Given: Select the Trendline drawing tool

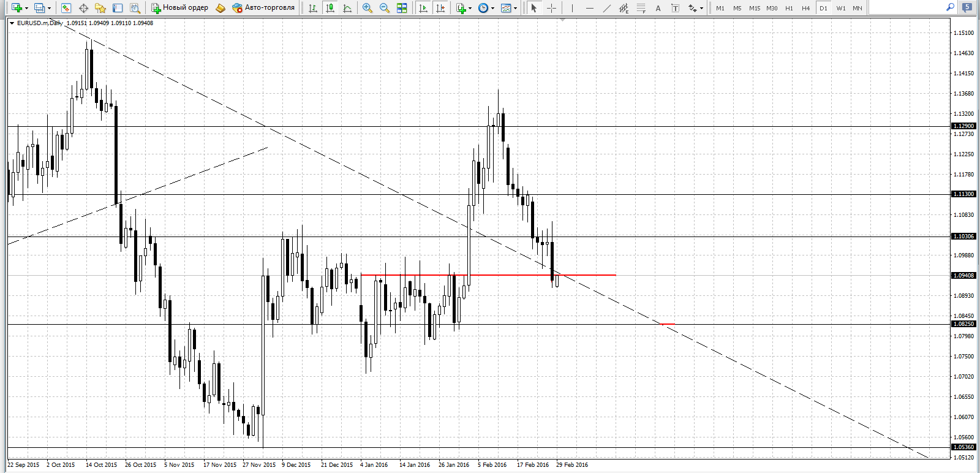Looking at the screenshot, I should [x=606, y=8].
